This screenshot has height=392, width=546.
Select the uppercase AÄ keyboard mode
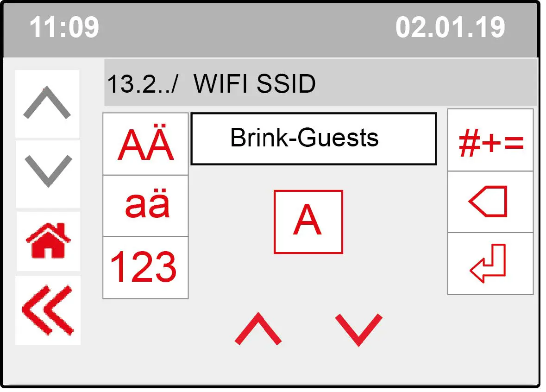point(145,143)
